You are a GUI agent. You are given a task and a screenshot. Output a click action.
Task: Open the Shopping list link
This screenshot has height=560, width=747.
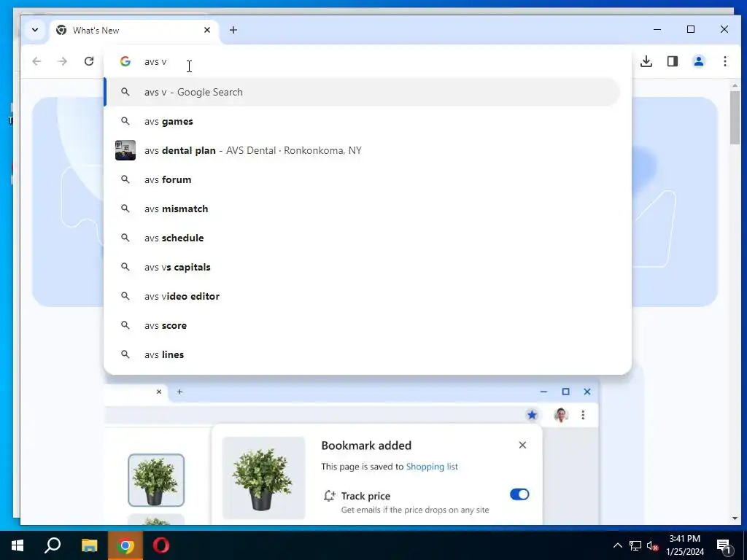click(432, 467)
